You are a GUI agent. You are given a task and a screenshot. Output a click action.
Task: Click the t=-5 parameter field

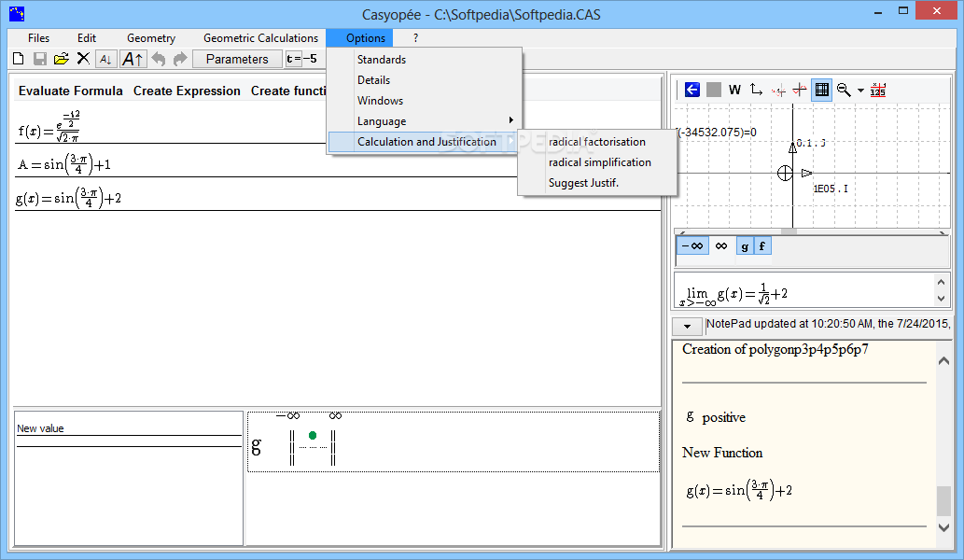(x=304, y=59)
